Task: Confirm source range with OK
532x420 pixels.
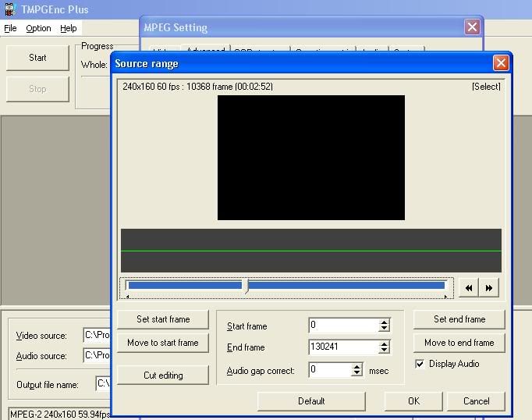Action: pyautogui.click(x=413, y=401)
